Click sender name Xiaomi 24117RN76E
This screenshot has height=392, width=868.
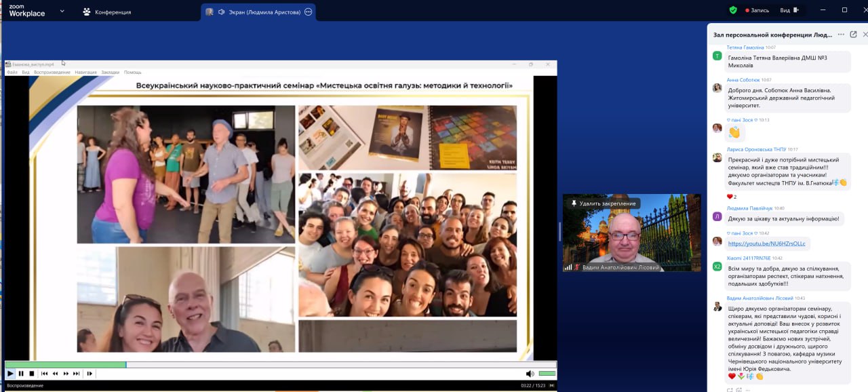pyautogui.click(x=749, y=258)
